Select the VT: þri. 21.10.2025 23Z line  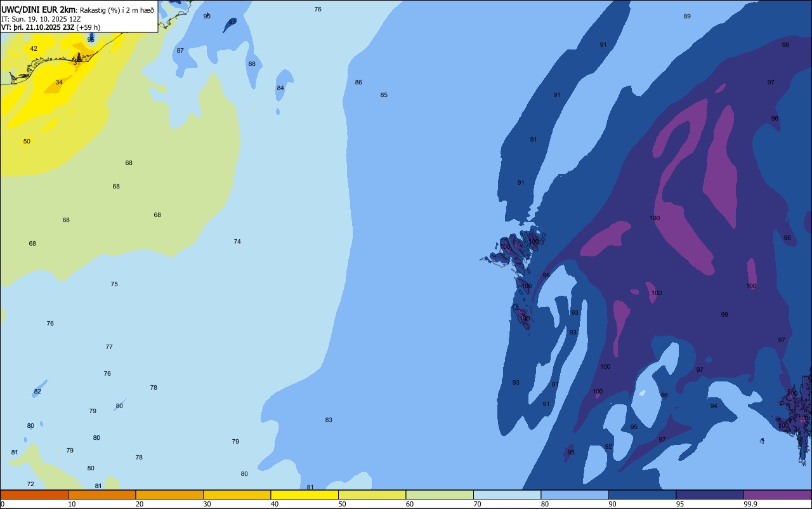click(51, 27)
